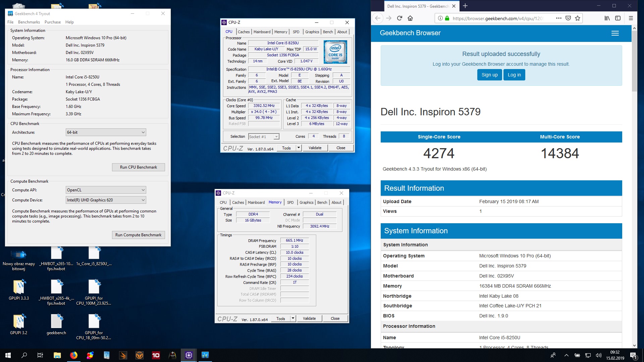
Task: Click the volume tray icon
Action: (599, 355)
